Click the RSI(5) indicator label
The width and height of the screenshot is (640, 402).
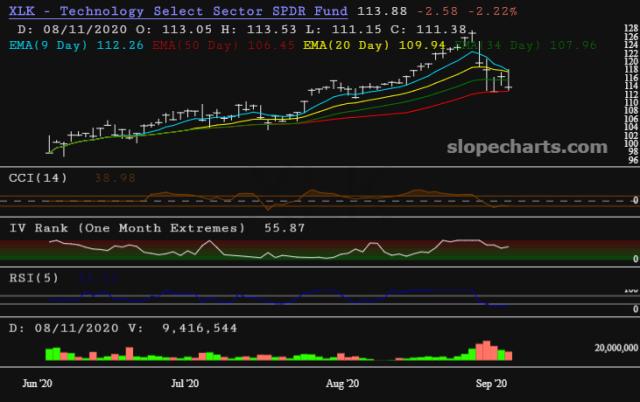coord(34,278)
